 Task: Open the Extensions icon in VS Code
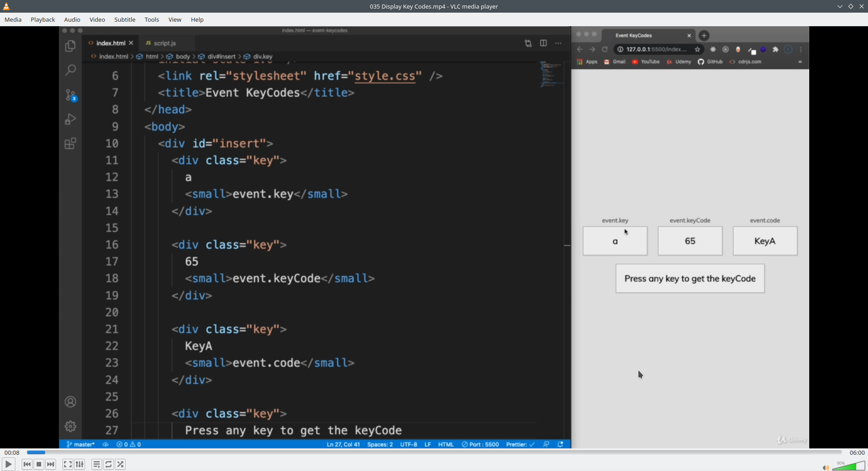tap(71, 144)
